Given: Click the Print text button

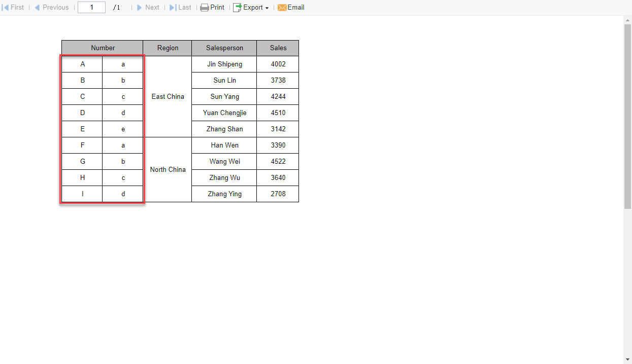Looking at the screenshot, I should [x=217, y=8].
